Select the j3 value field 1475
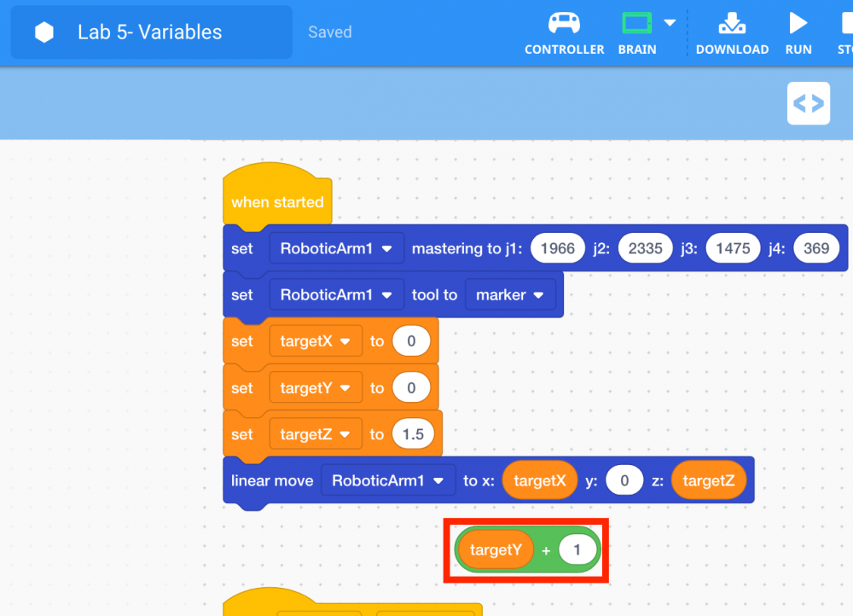Viewport: 853px width, 616px height. (x=733, y=249)
